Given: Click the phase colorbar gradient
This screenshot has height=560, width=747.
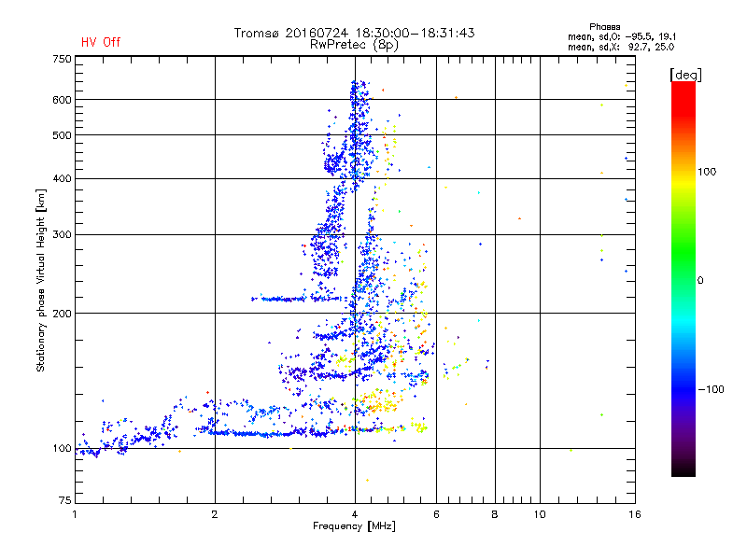Looking at the screenshot, I should point(684,278).
